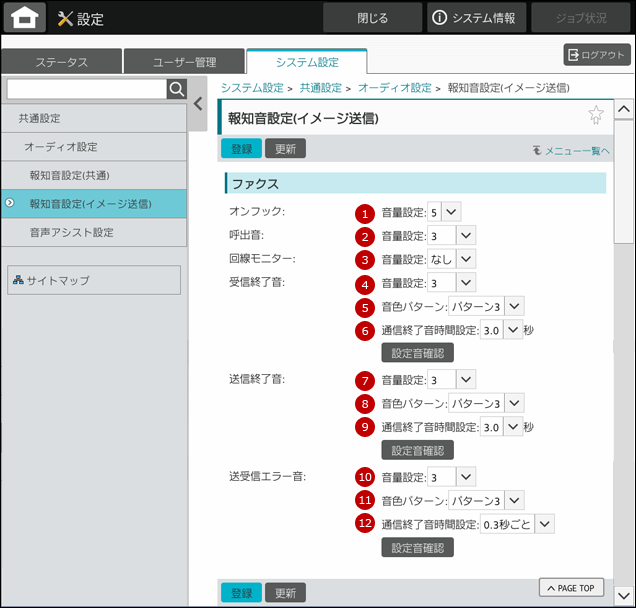
Task: Click the search magnifier icon in sidebar
Action: pos(176,90)
